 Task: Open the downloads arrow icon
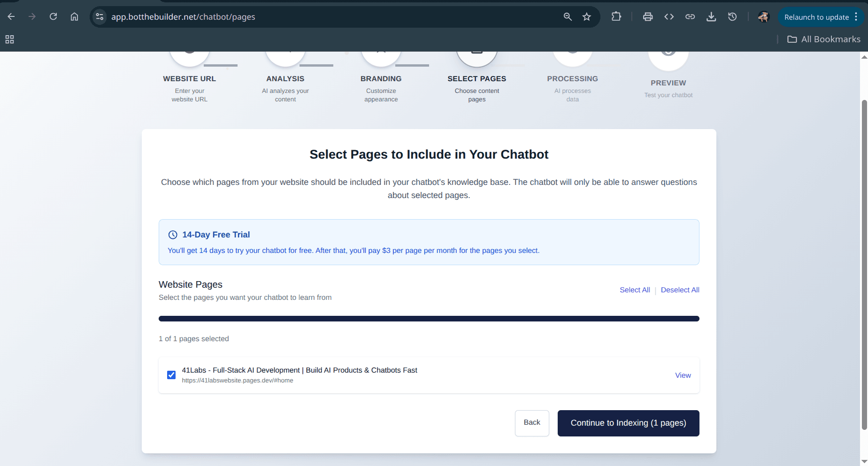[x=711, y=17]
